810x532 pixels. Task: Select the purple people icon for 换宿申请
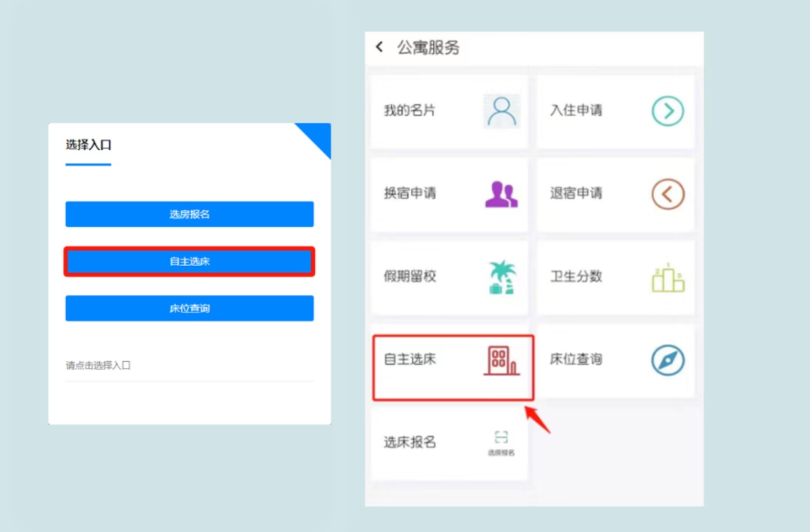point(502,193)
